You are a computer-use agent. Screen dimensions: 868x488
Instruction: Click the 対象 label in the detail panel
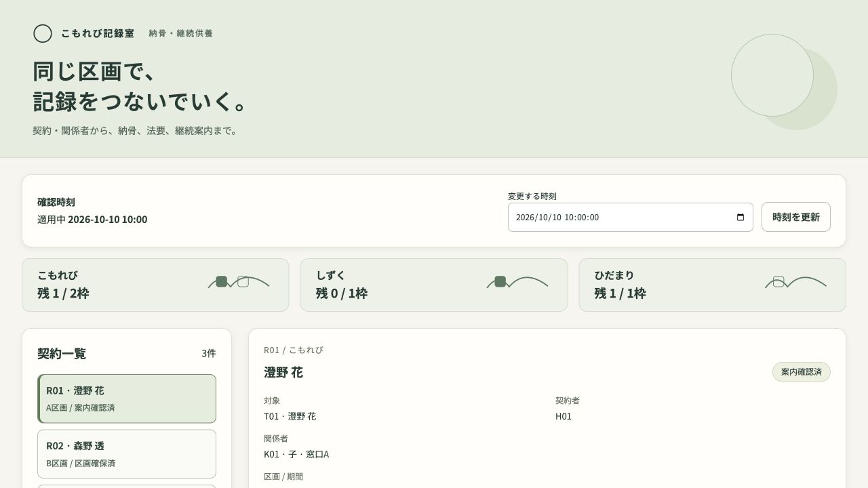coord(272,401)
